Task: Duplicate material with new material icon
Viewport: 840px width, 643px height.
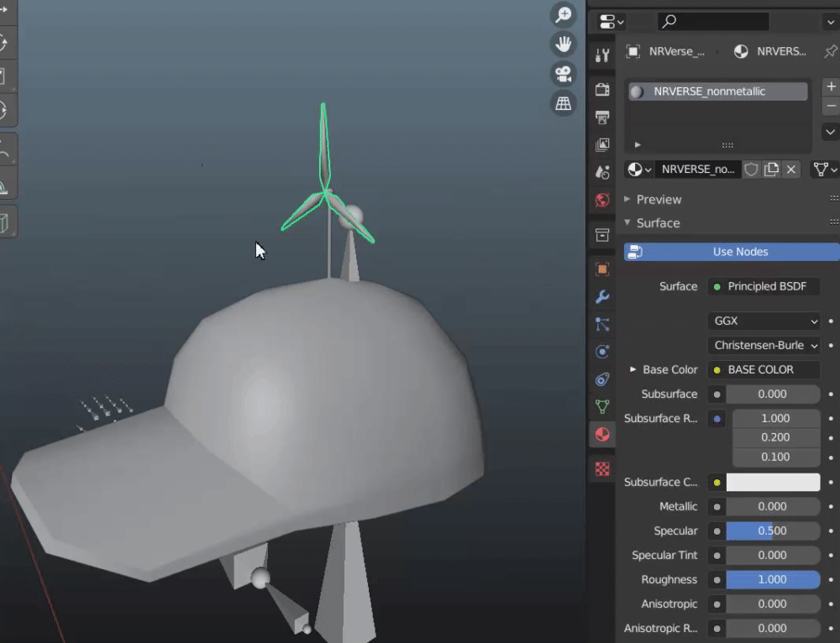Action: coord(771,170)
